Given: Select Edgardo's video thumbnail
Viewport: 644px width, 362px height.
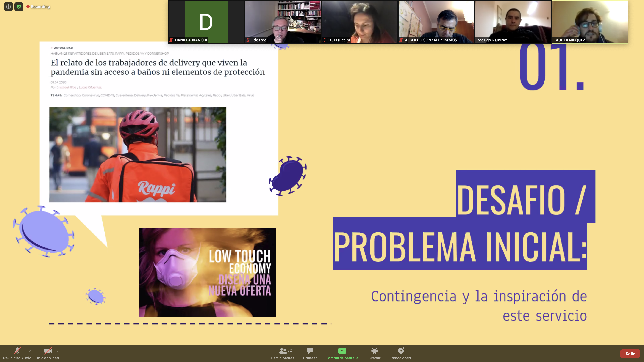Looking at the screenshot, I should point(283,22).
